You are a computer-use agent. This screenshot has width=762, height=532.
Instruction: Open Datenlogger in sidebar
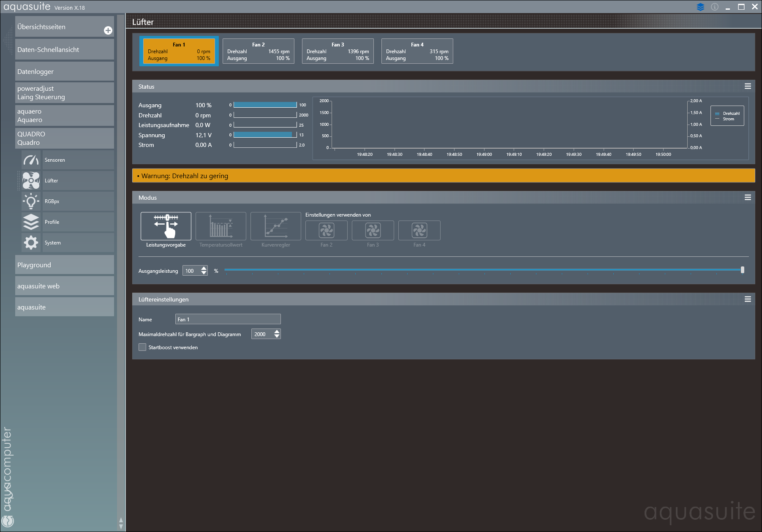point(64,71)
